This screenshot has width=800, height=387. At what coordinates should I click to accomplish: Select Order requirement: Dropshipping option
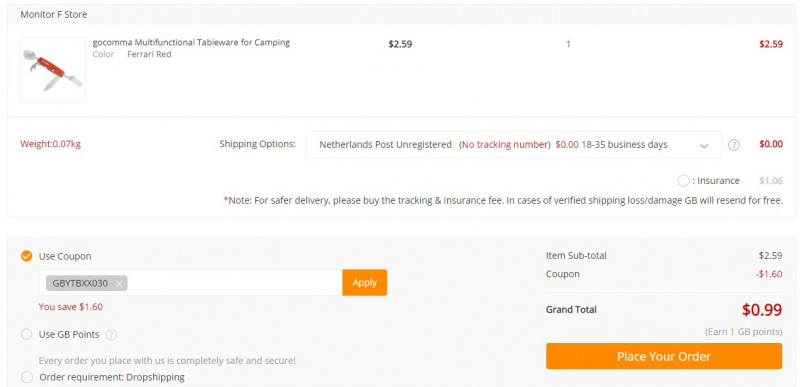pos(27,377)
